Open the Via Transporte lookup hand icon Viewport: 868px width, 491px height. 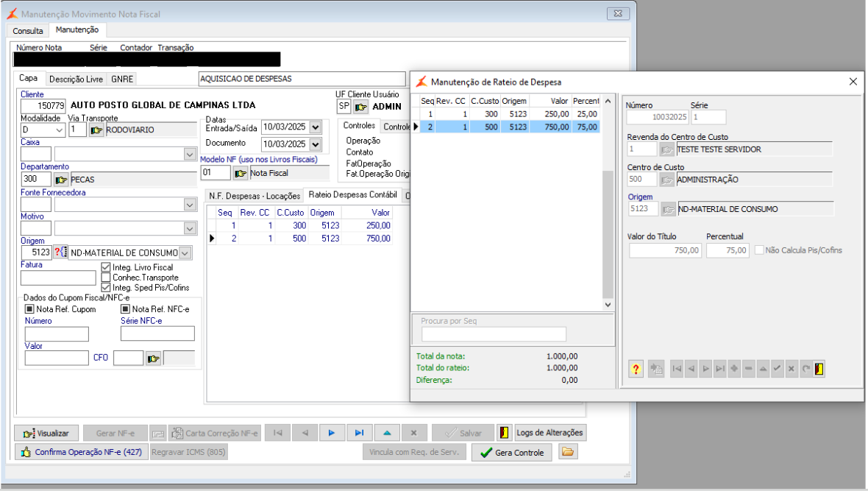click(96, 130)
